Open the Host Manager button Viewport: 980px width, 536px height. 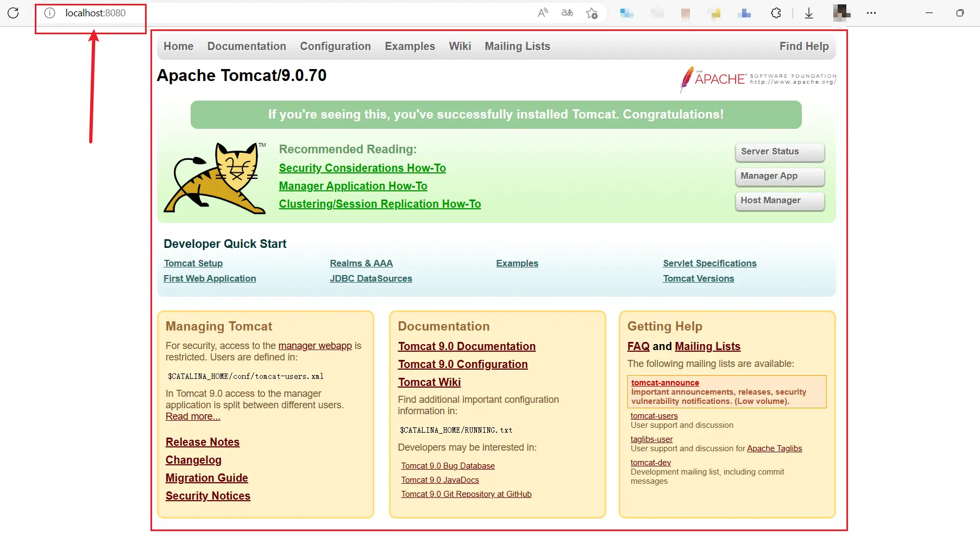(780, 201)
